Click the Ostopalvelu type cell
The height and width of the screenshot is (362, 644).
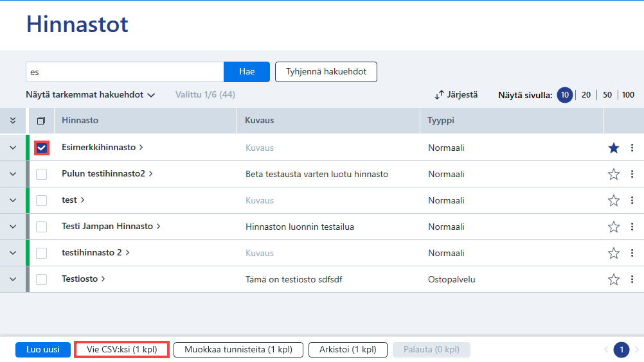(451, 279)
